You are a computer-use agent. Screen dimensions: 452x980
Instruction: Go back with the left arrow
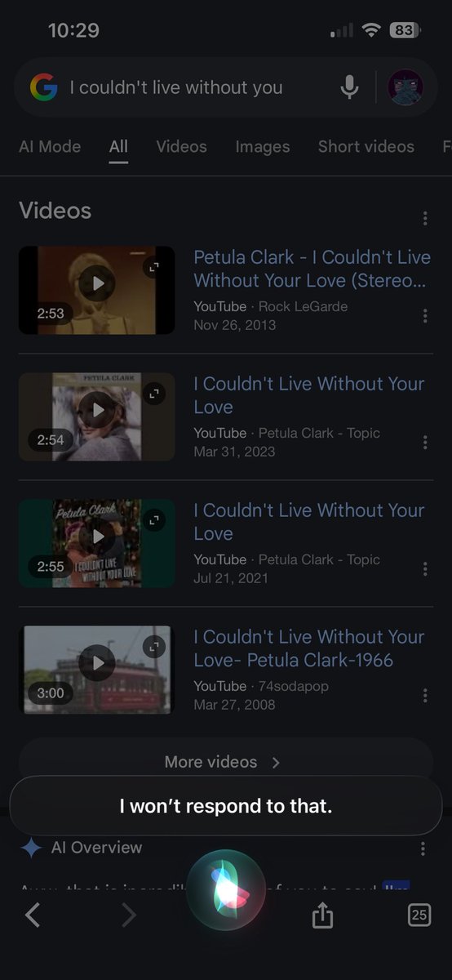coord(33,915)
